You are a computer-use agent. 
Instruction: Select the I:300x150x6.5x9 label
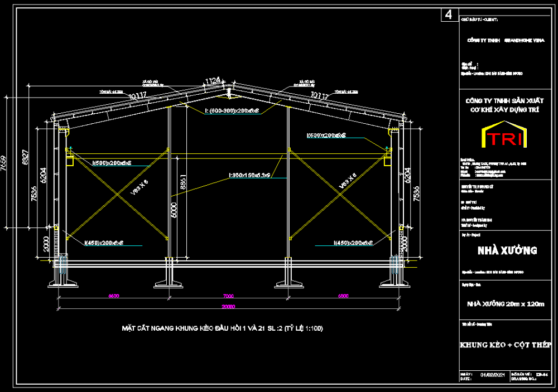coord(250,175)
